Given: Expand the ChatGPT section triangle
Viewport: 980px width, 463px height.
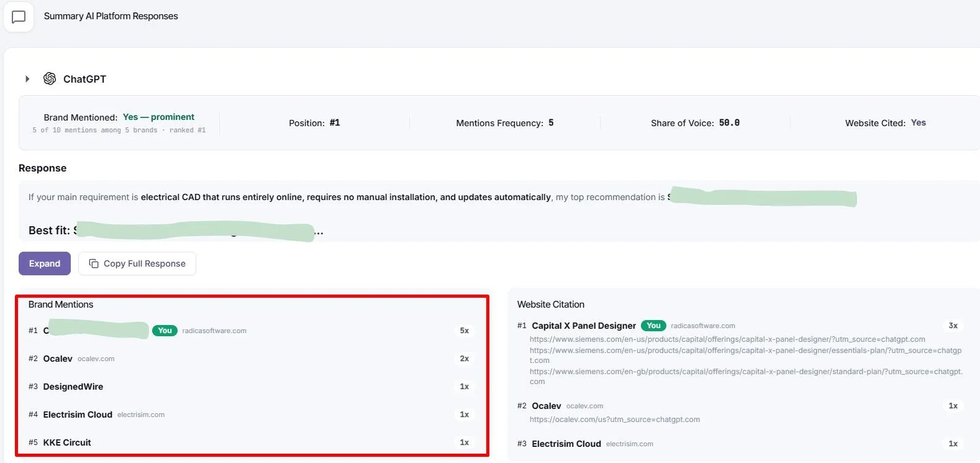Looking at the screenshot, I should 27,79.
